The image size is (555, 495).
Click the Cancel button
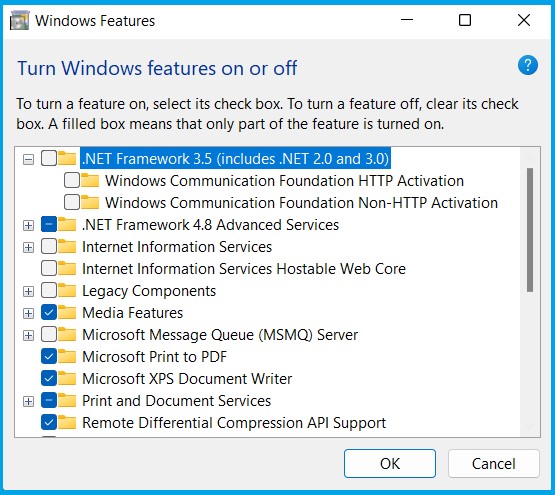coord(493,463)
